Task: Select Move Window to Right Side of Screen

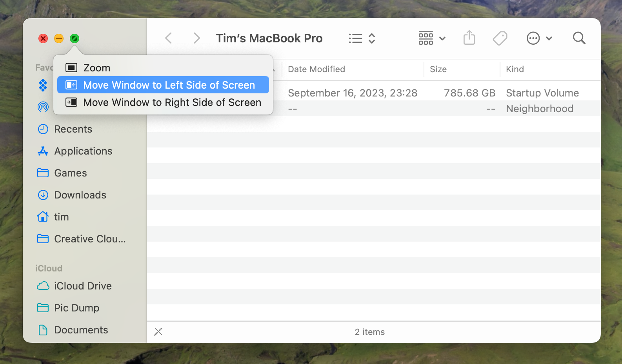Action: [x=172, y=102]
